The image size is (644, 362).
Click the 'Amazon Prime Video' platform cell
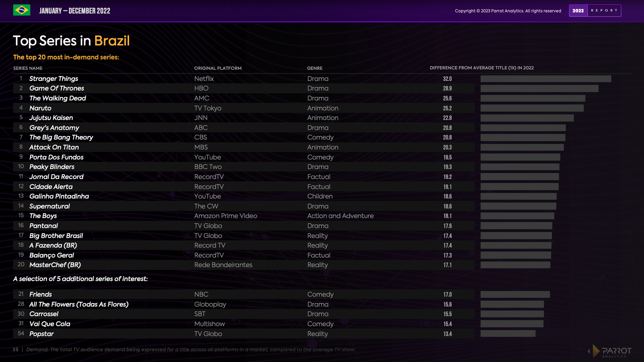tap(226, 216)
